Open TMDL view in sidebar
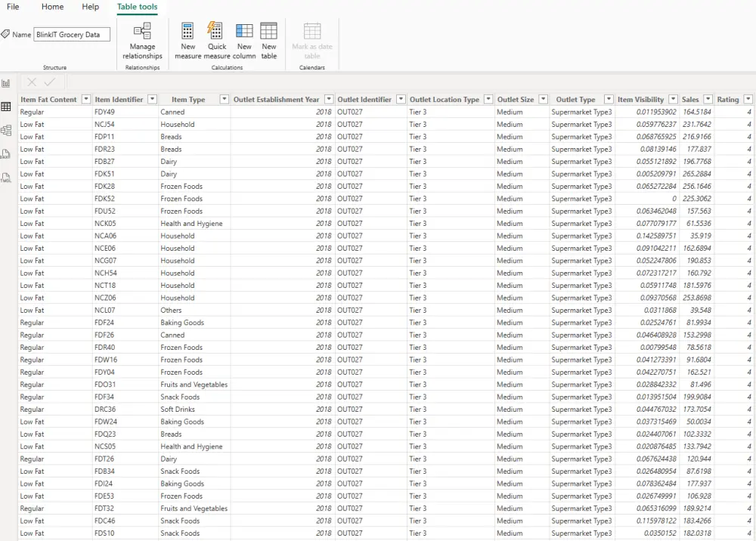The image size is (756, 541). coord(6,178)
